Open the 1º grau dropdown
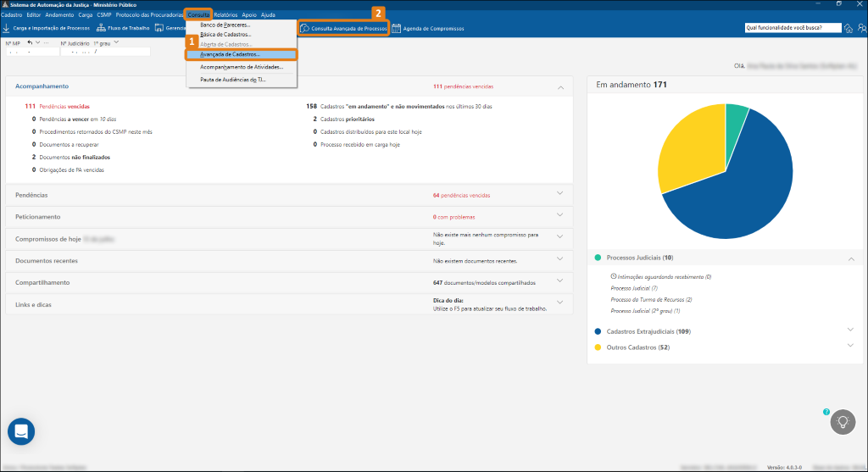868x472 pixels. [x=116, y=42]
